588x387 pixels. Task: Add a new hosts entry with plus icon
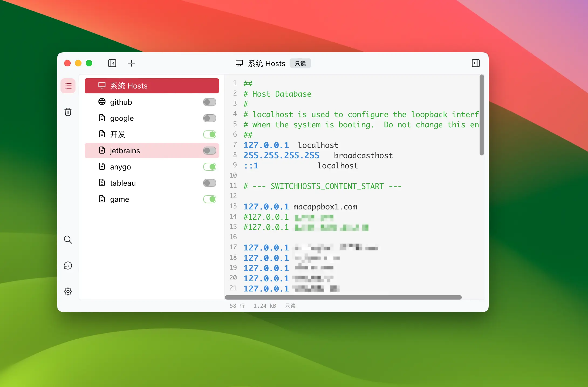132,63
